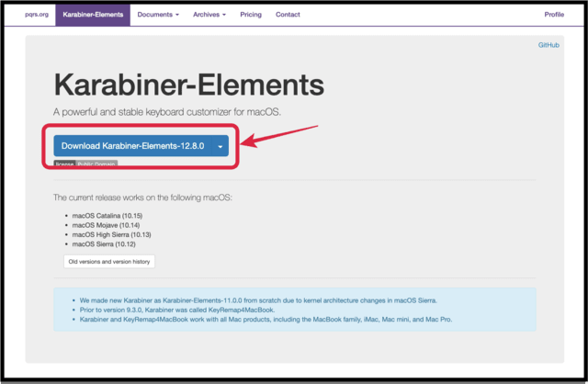Click the note about KeyRemap4MacBook working with all Mac products
Screen dimensions: 588x384
[x=266, y=320]
